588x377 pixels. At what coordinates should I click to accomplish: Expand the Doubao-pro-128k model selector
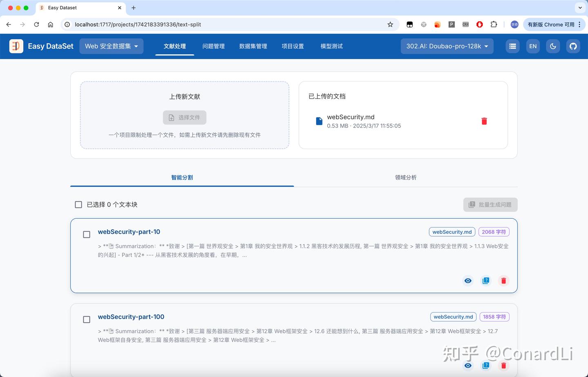(447, 46)
